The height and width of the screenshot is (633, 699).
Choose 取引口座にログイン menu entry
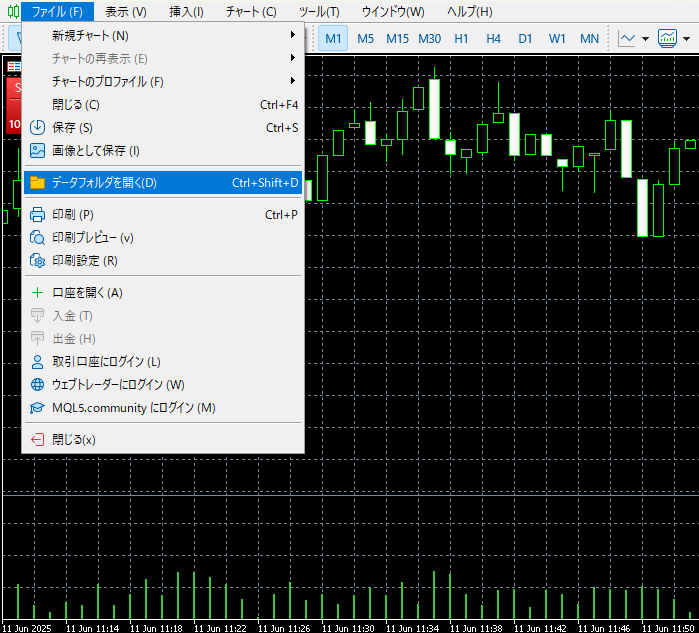click(106, 361)
